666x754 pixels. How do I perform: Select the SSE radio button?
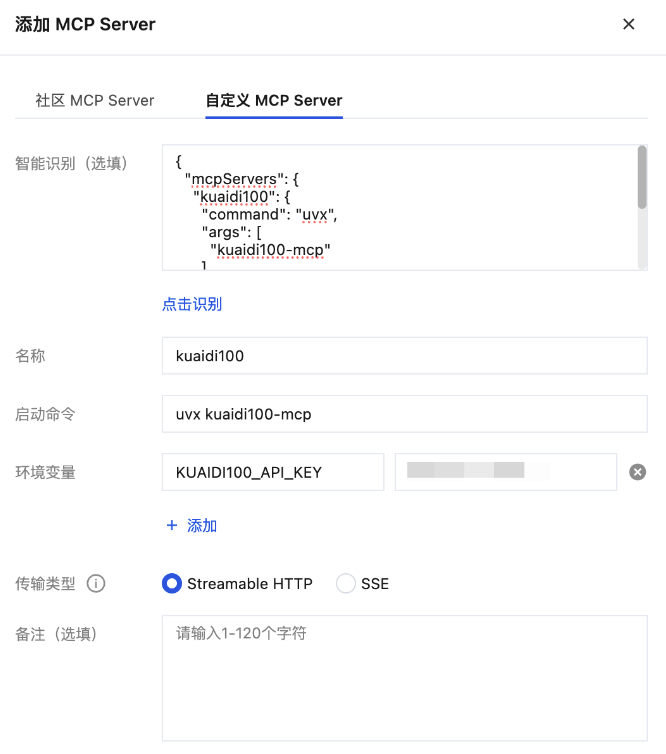pos(345,584)
